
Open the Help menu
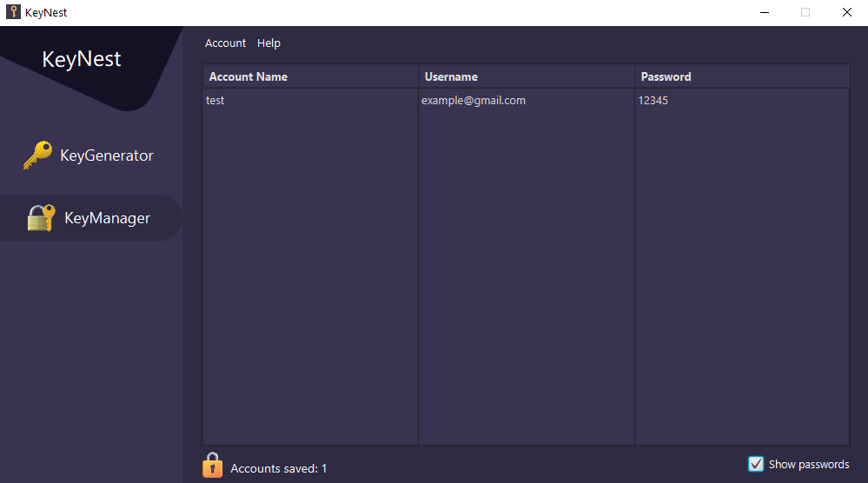click(x=269, y=43)
